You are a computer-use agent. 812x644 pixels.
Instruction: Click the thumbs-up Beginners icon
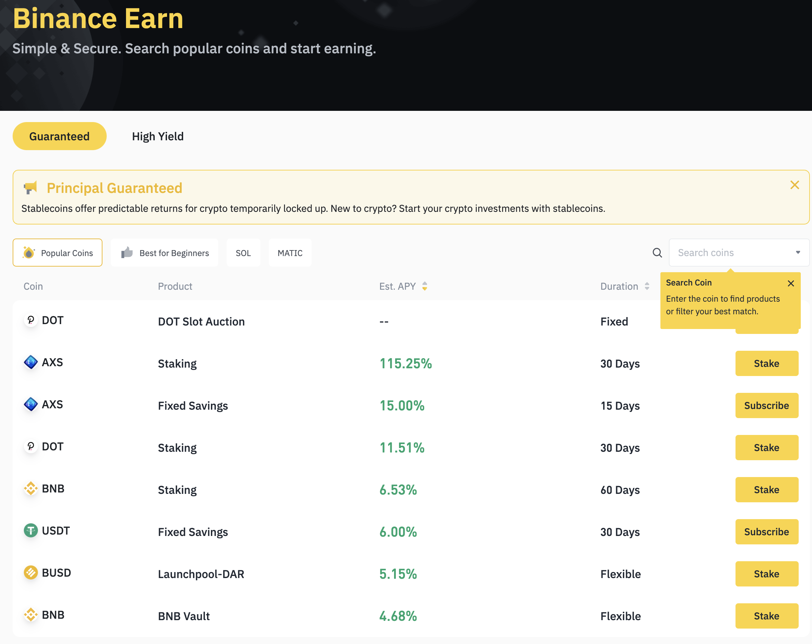[x=127, y=253]
